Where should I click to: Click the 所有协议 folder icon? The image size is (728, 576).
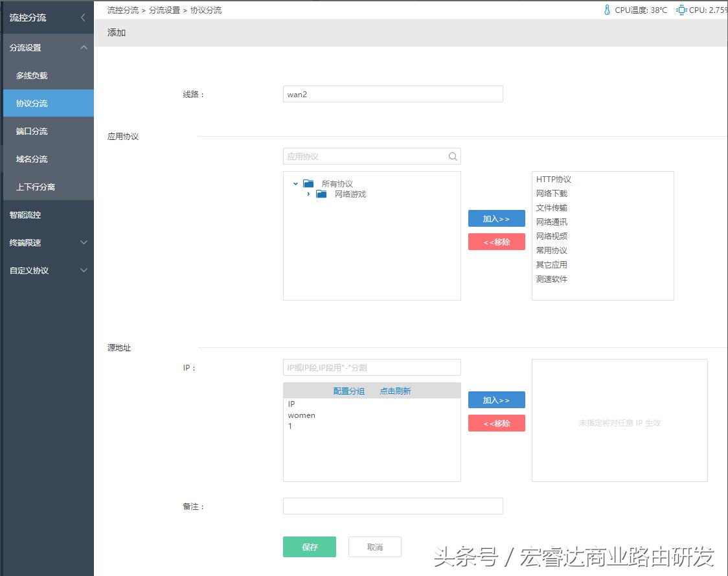click(x=308, y=184)
